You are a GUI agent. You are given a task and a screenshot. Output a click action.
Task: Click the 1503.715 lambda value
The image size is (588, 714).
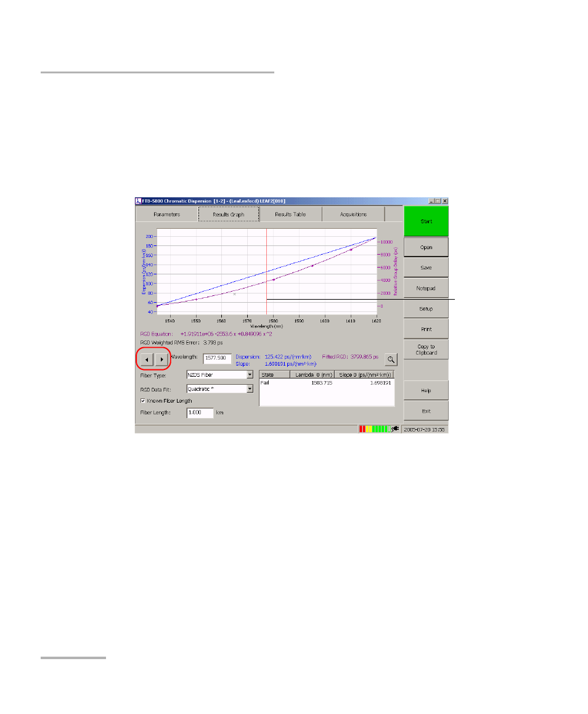tap(322, 383)
